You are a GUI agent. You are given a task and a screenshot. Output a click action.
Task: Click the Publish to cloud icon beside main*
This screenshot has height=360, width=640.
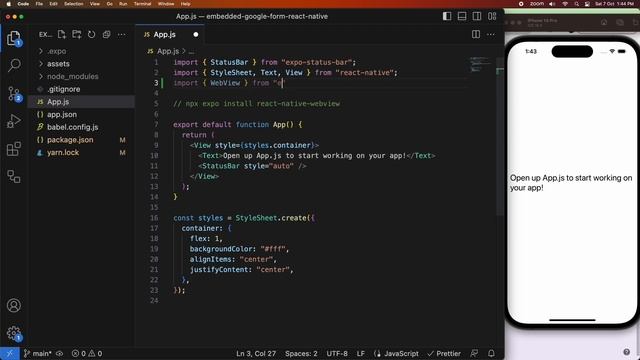point(60,353)
